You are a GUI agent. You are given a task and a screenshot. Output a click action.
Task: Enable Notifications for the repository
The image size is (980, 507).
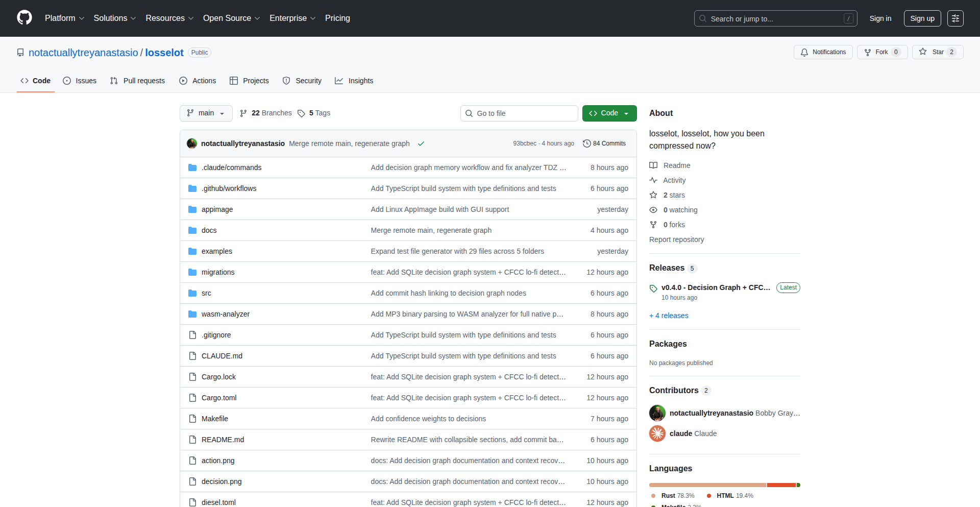click(x=823, y=52)
